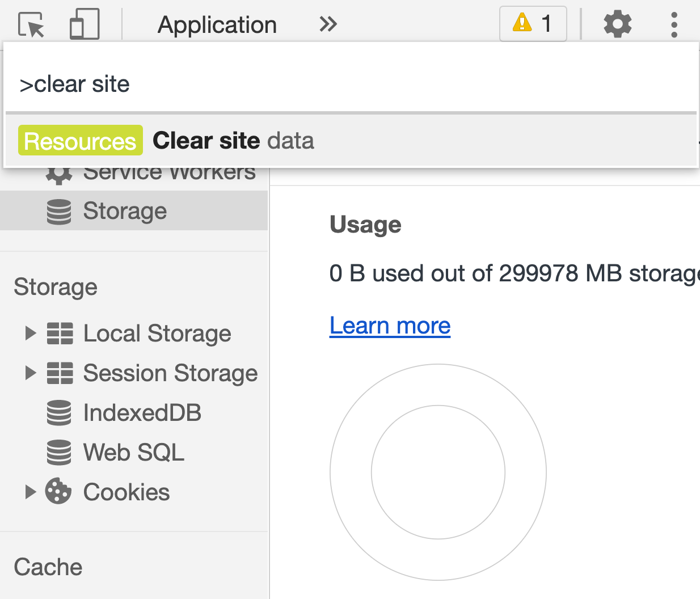
Task: Click the IndexedDB database icon
Action: point(59,413)
